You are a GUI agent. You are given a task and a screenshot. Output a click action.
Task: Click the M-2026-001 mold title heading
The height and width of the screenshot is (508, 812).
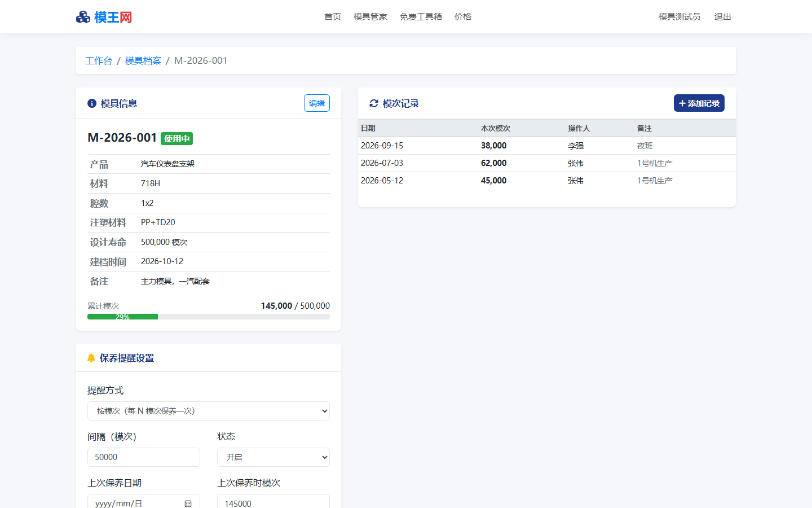tap(122, 138)
